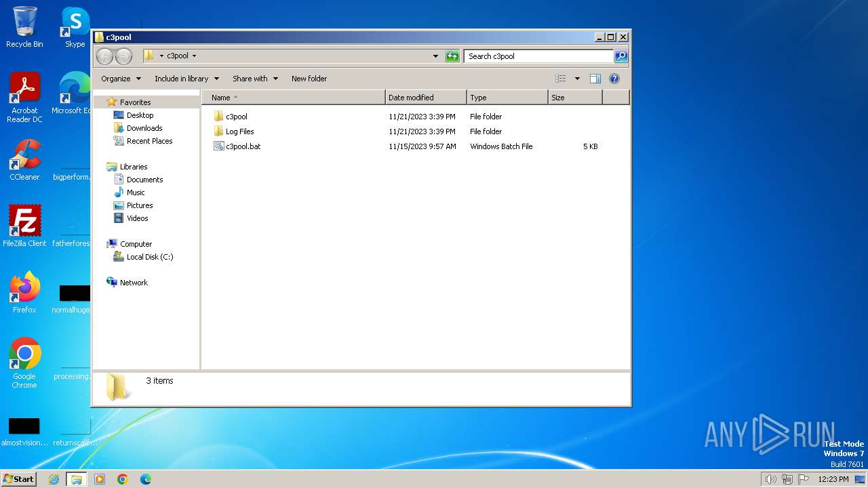Open Videos library
The height and width of the screenshot is (488, 868).
pyautogui.click(x=137, y=218)
